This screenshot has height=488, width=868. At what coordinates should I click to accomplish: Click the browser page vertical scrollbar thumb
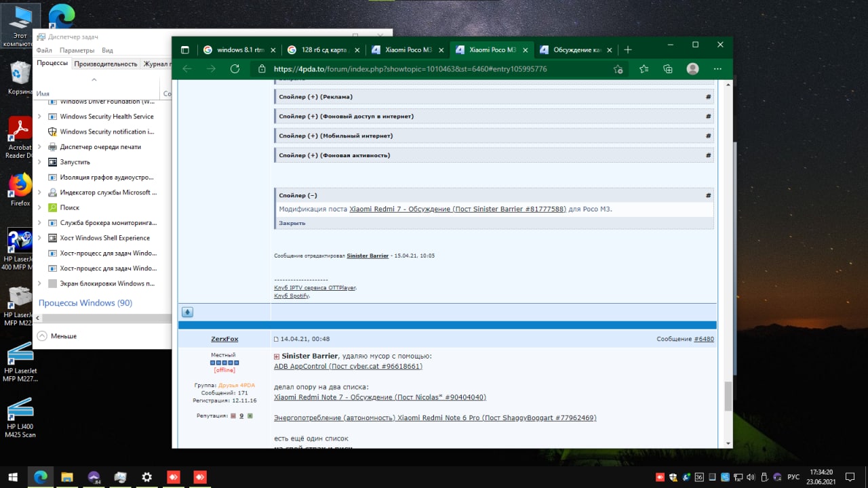tap(728, 396)
